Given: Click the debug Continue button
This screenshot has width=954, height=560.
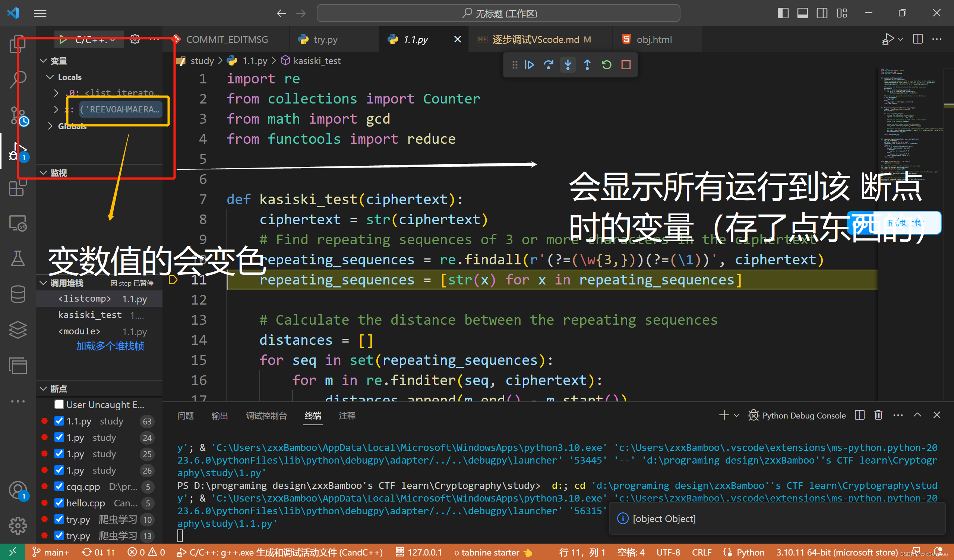Looking at the screenshot, I should (x=529, y=65).
